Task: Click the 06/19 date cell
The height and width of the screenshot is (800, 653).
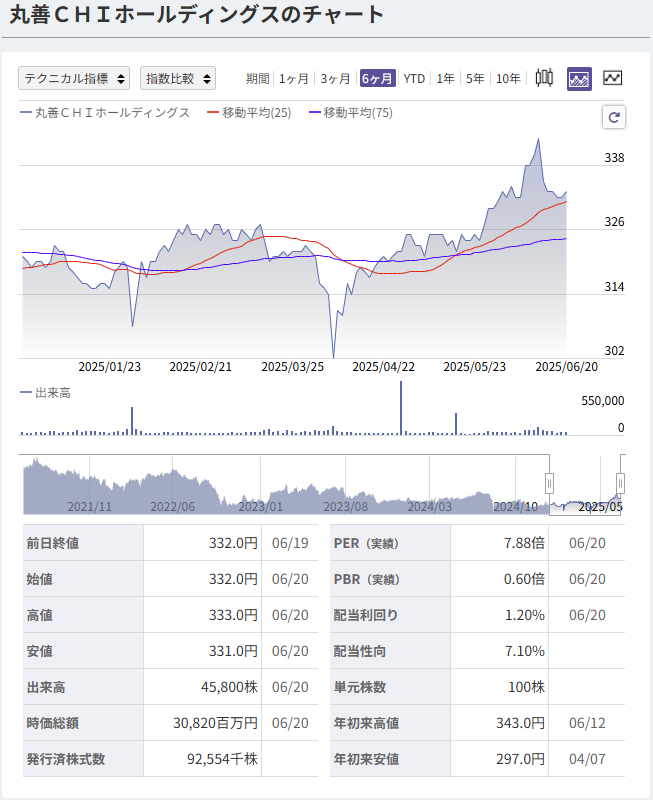Action: (290, 543)
